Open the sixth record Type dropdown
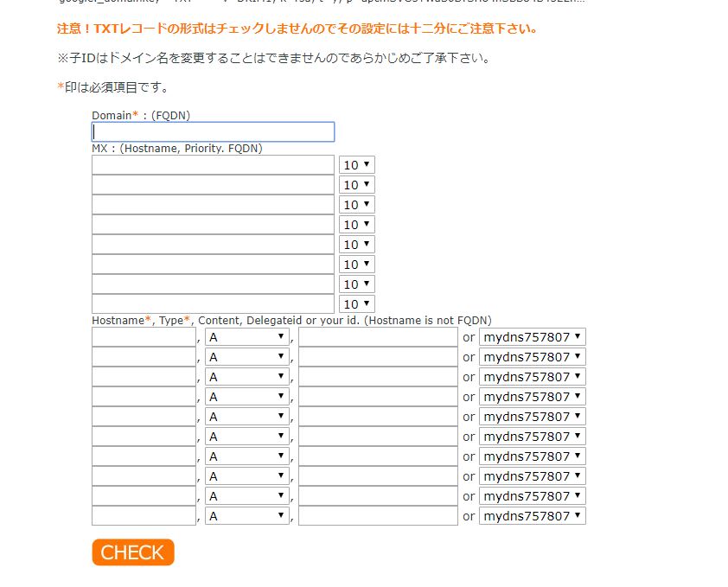The width and height of the screenshot is (728, 587). [247, 437]
